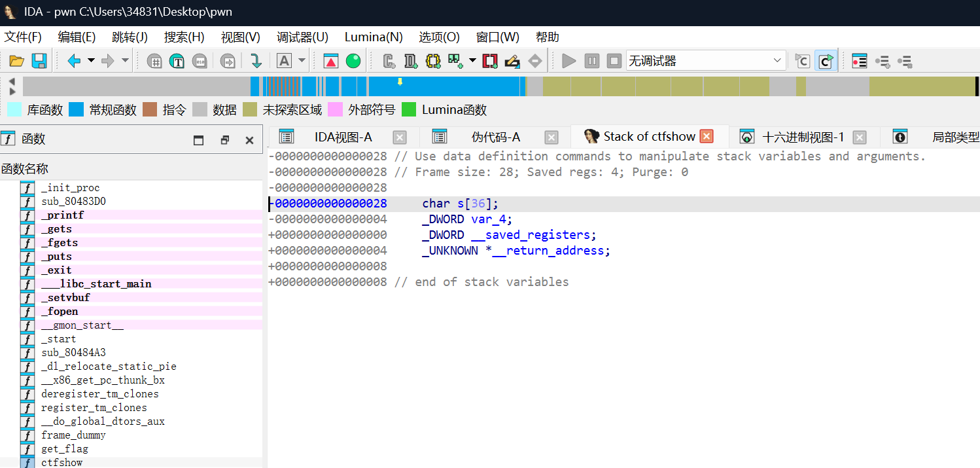Viewport: 980px width, 468px height.
Task: Open the 视图(V) menu
Action: (240, 37)
